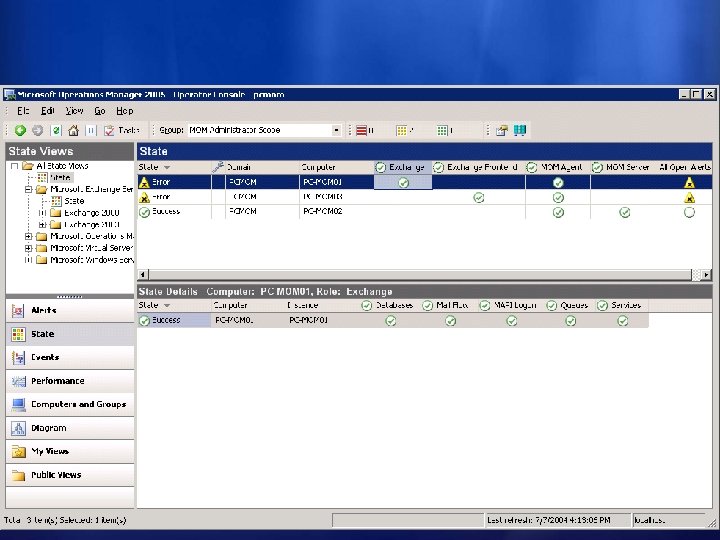Sort by State column in upper grid
This screenshot has height=540, width=720.
(x=174, y=167)
